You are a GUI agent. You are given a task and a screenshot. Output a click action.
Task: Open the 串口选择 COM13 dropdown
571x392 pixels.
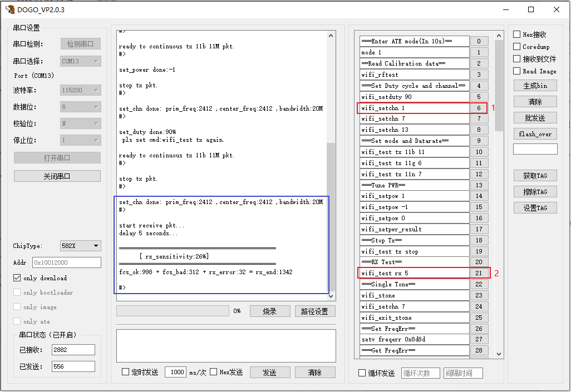(x=81, y=61)
